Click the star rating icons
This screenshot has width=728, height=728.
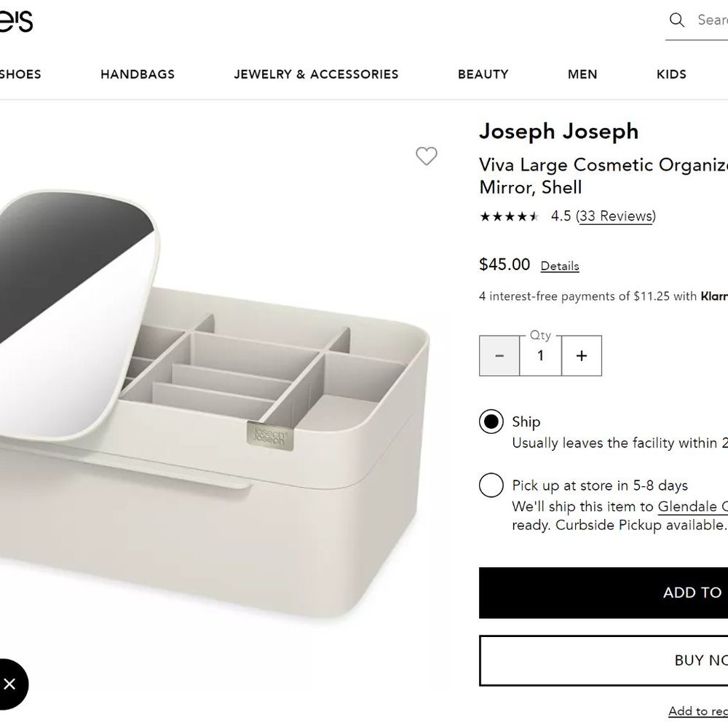pos(509,216)
